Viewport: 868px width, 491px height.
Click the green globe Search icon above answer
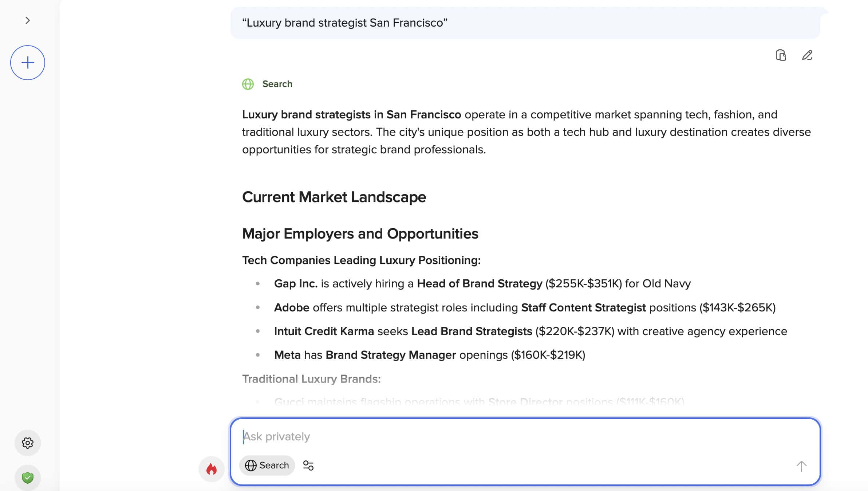[x=248, y=84]
